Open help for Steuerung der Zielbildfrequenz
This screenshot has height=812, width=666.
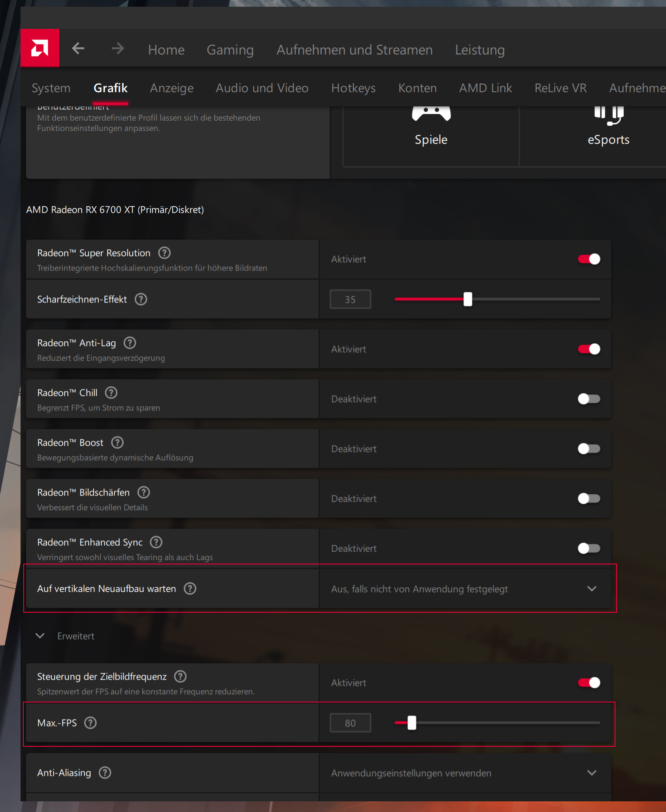pos(181,676)
